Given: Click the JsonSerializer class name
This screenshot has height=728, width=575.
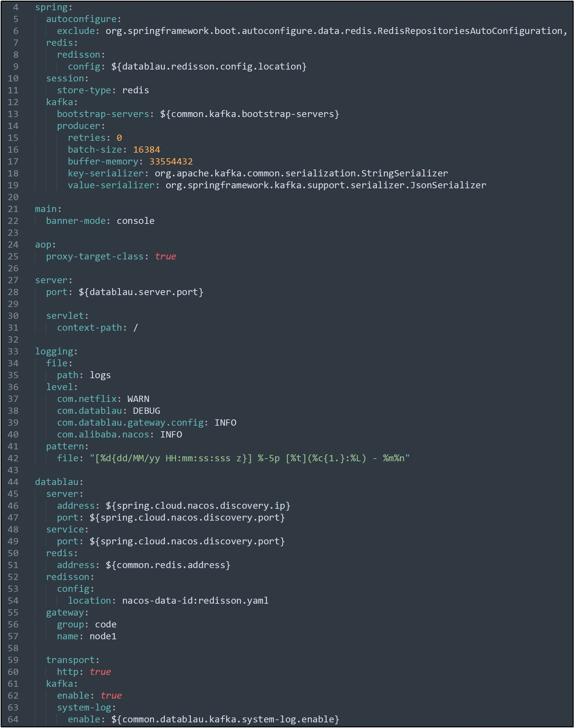Looking at the screenshot, I should (448, 185).
